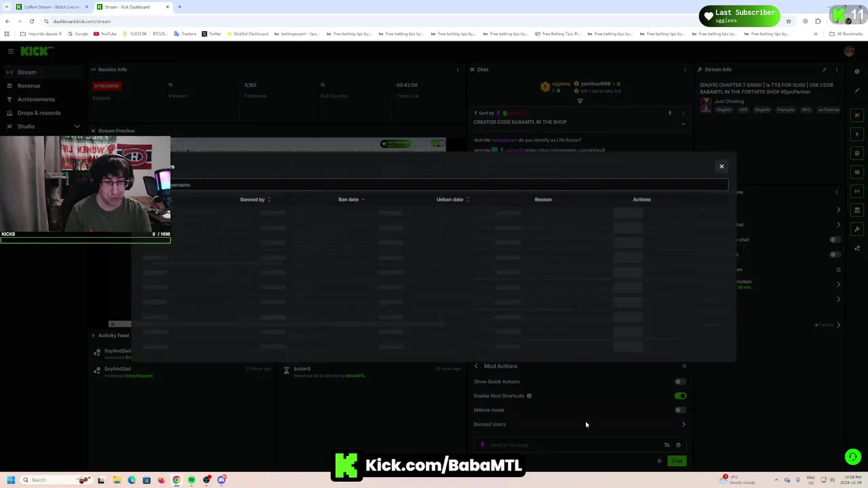
Task: Sort by Unban date column
Action: pos(453,199)
